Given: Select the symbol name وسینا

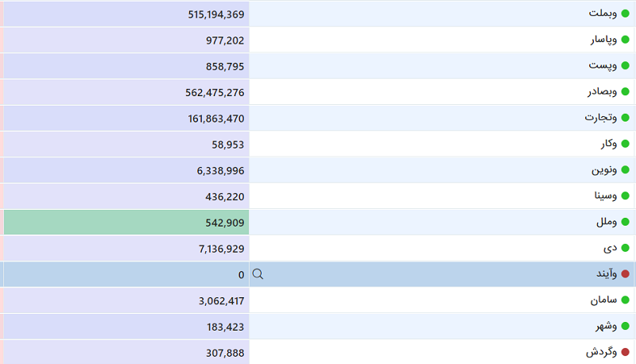Looking at the screenshot, I should click(606, 196).
